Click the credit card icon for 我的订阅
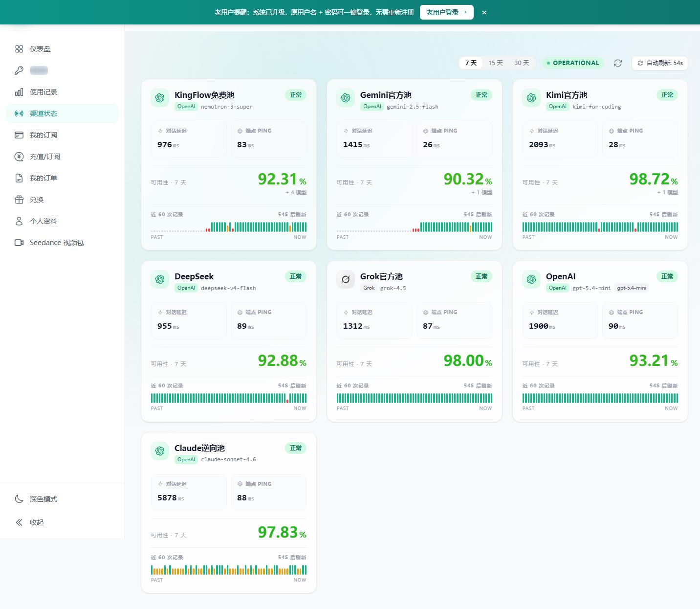 pyautogui.click(x=19, y=135)
